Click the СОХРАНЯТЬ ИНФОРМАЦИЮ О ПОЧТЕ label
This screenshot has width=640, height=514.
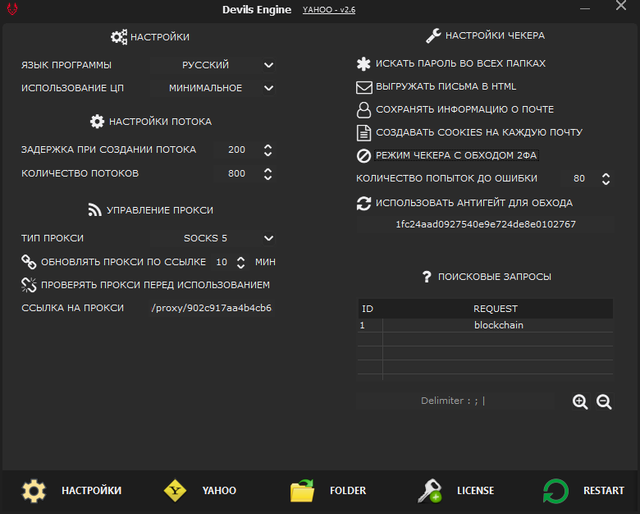464,109
